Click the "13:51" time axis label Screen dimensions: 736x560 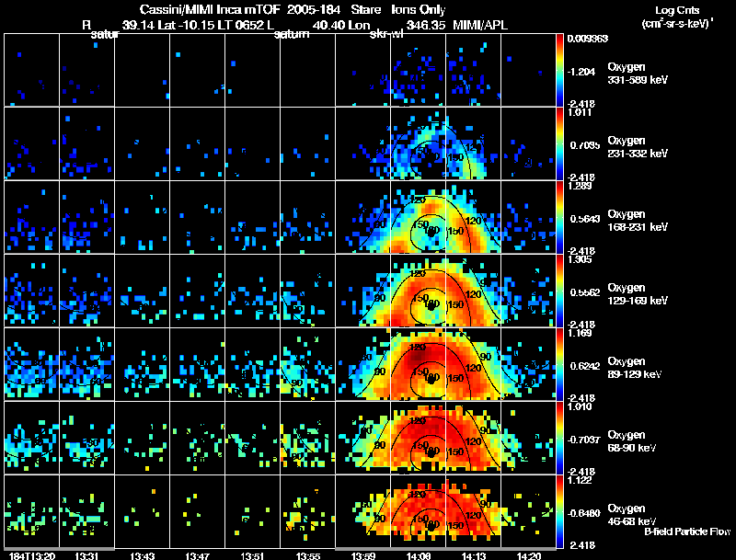[252, 555]
